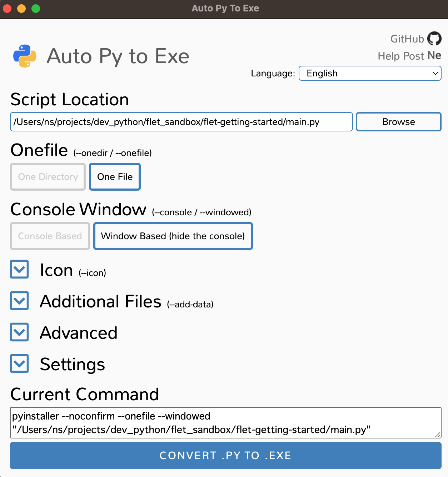Click the Settings heading
This screenshot has height=477, width=448.
click(x=73, y=365)
